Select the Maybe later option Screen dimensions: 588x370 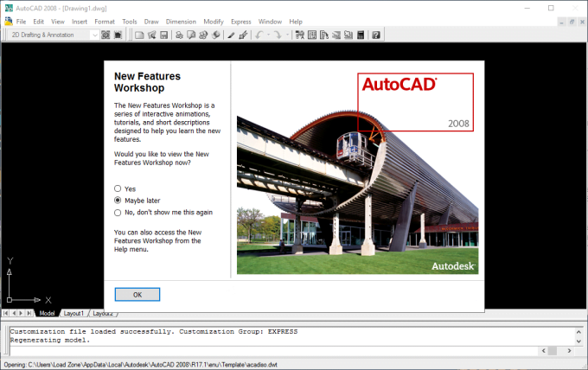(118, 201)
